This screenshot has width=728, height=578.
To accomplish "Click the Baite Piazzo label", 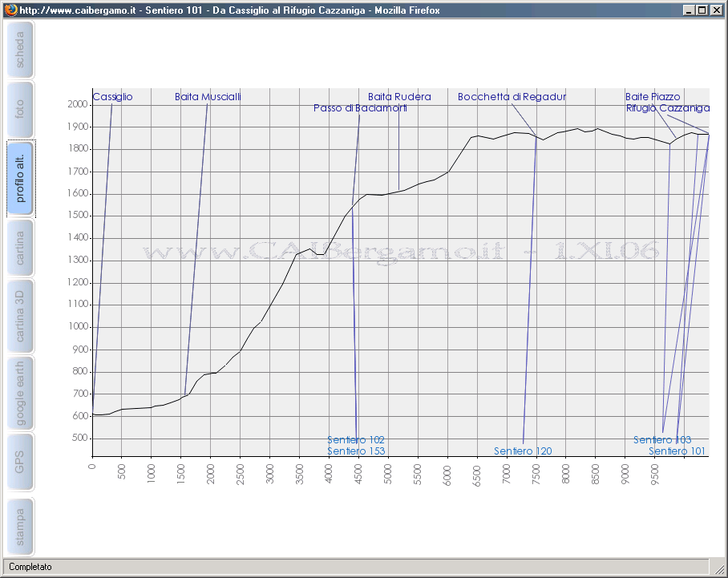I will coord(653,97).
